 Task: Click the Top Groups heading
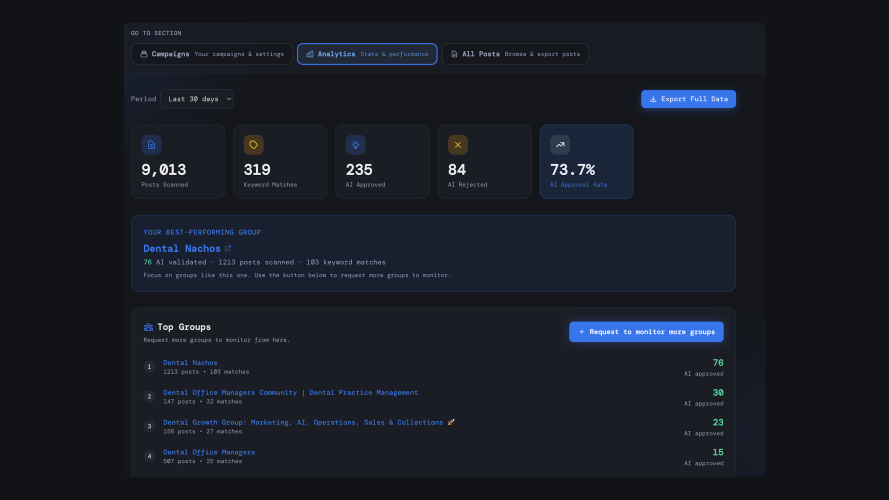(x=184, y=327)
